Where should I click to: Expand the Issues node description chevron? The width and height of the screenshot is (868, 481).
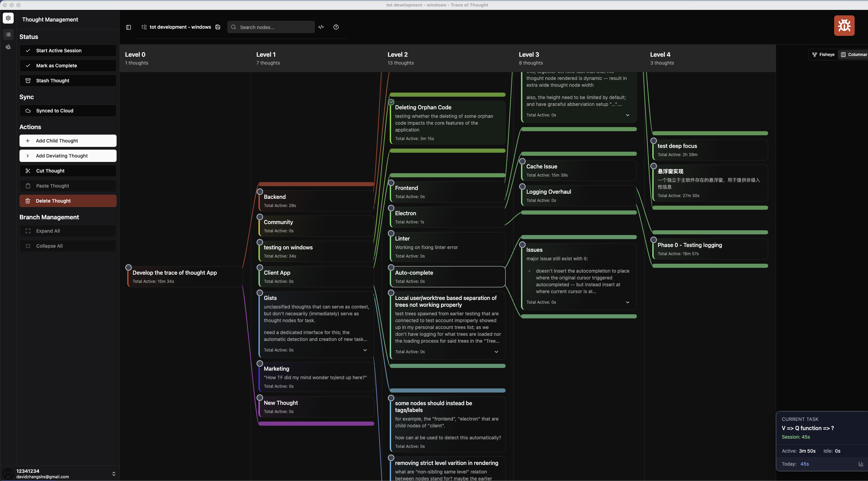click(628, 302)
